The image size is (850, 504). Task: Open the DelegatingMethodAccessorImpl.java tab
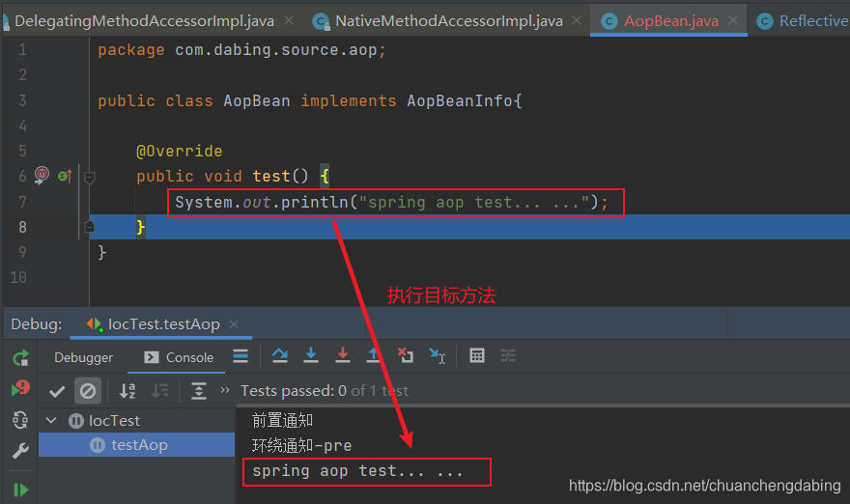[x=144, y=20]
